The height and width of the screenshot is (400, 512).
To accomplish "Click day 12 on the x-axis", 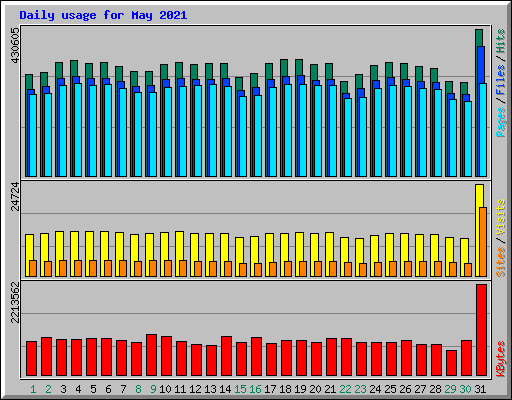I will tap(195, 389).
